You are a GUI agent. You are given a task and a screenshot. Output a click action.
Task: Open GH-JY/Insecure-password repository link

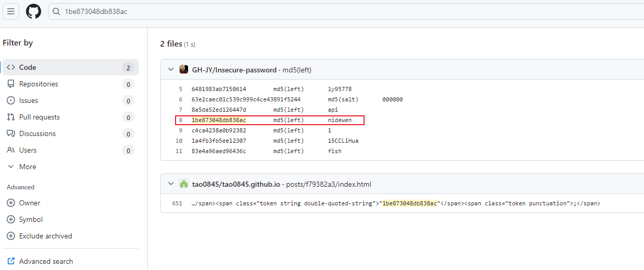[x=234, y=70]
